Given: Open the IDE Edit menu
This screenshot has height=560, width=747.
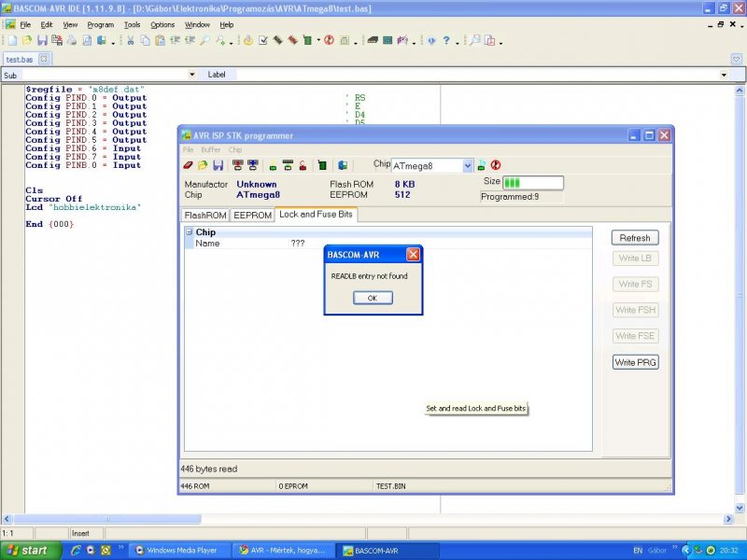Looking at the screenshot, I should (x=47, y=25).
